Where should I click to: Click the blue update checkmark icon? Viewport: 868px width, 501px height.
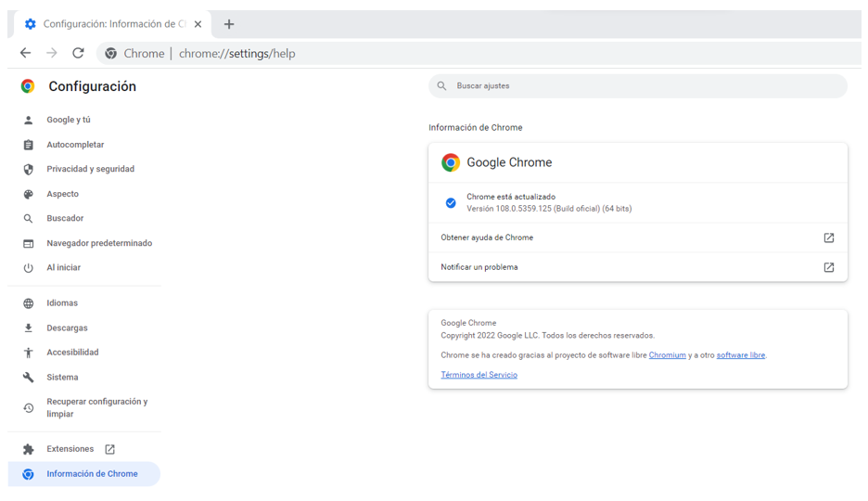pos(452,203)
